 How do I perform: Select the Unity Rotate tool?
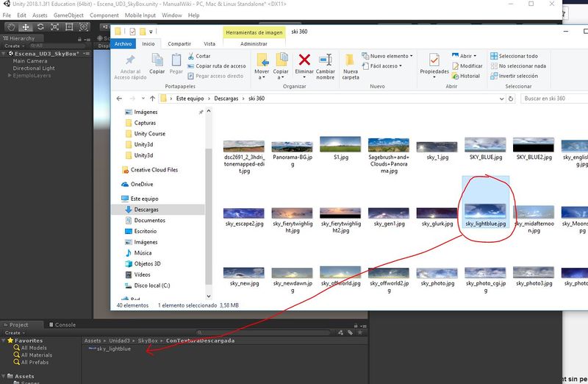(40, 27)
